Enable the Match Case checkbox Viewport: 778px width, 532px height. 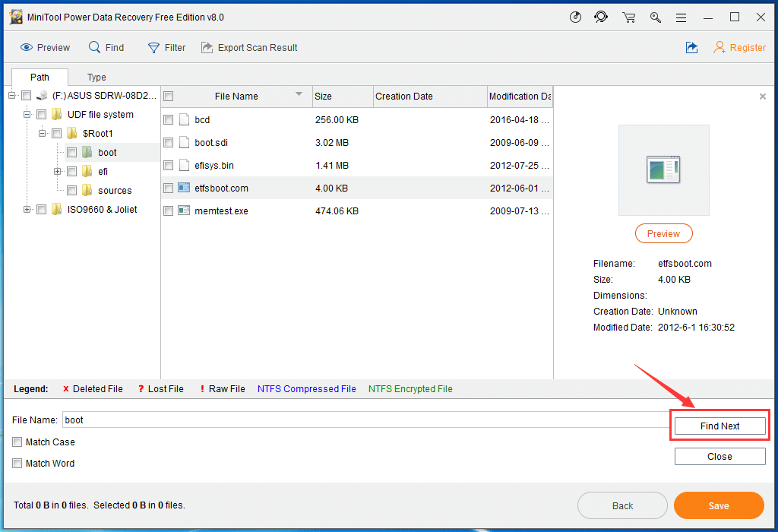click(x=17, y=442)
